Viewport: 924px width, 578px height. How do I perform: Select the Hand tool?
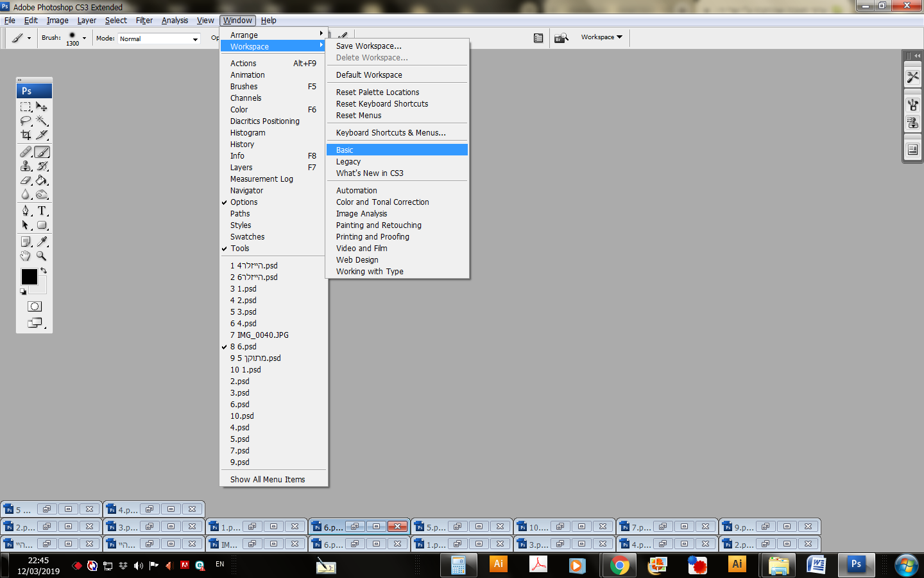(x=26, y=256)
